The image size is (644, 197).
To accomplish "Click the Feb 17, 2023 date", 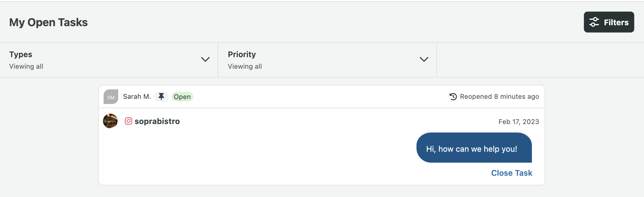I will tap(519, 122).
